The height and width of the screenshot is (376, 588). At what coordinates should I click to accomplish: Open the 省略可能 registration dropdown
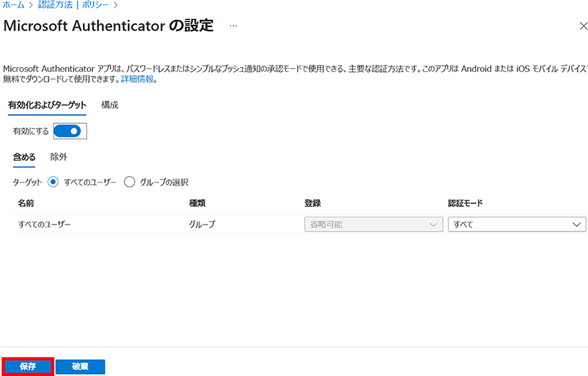[374, 225]
